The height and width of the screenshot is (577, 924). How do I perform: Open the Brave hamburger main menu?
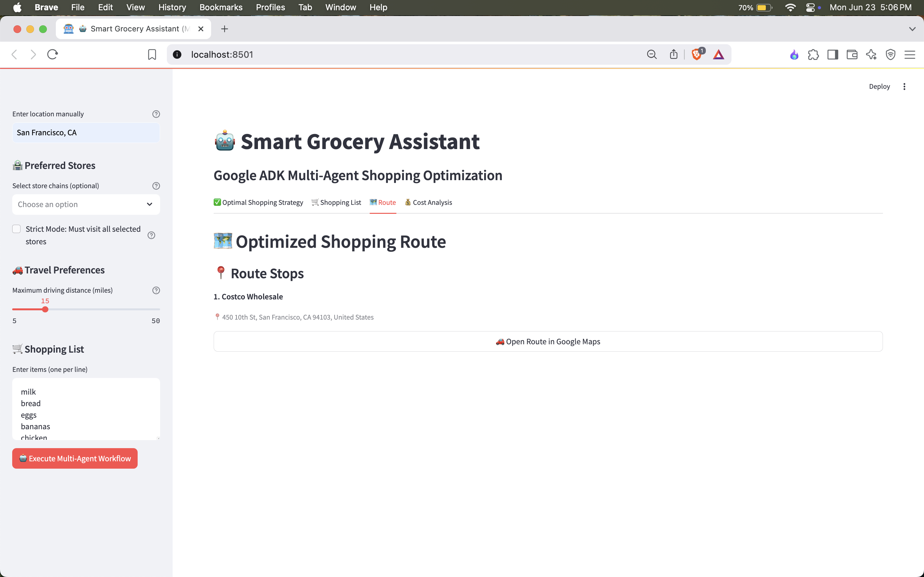pos(910,54)
